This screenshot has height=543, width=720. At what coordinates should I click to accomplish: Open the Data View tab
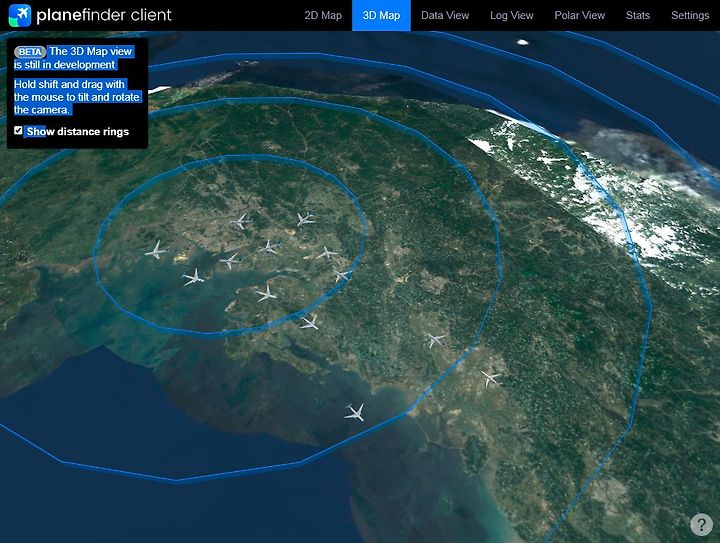[445, 15]
